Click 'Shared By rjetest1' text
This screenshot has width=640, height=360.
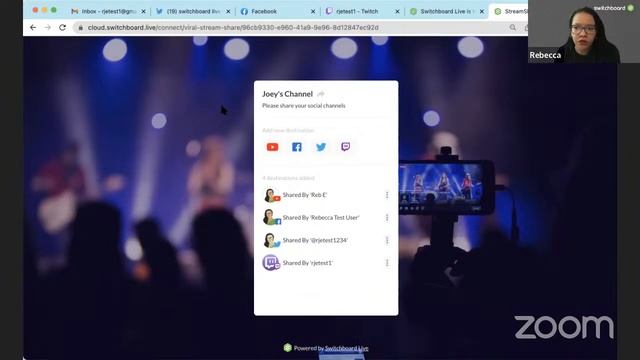(308, 263)
